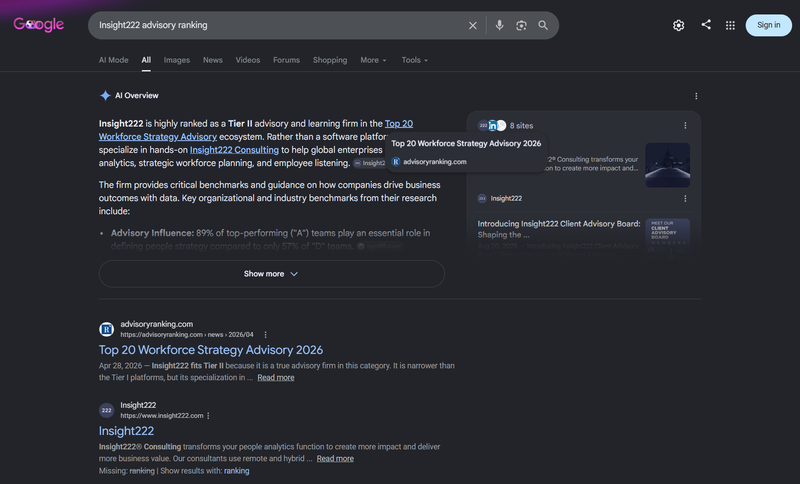This screenshot has width=800, height=484.
Task: Click the share icon in header
Action: pos(706,24)
